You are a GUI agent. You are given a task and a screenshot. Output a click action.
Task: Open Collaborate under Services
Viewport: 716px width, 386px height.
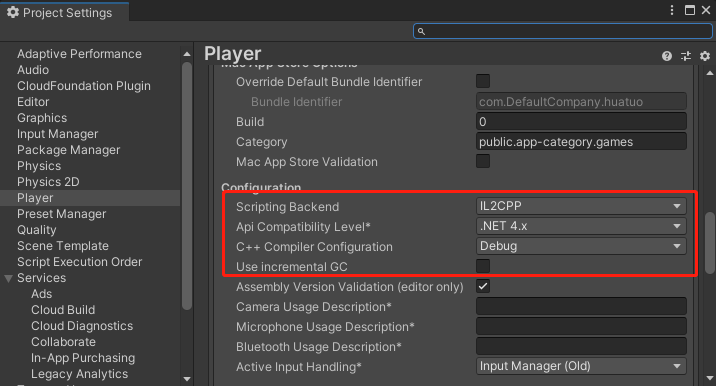tap(63, 342)
